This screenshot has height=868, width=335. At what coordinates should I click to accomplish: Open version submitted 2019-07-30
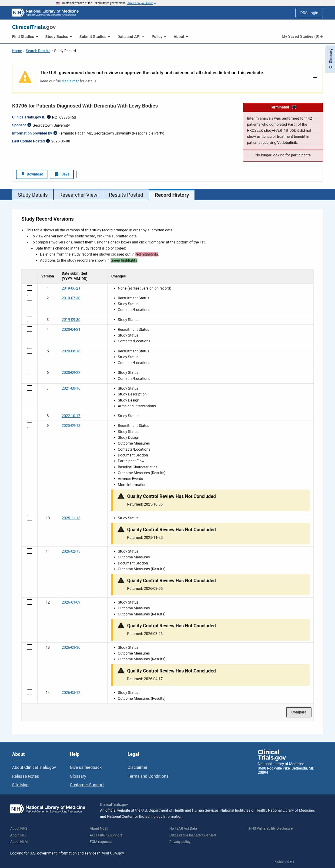click(71, 298)
